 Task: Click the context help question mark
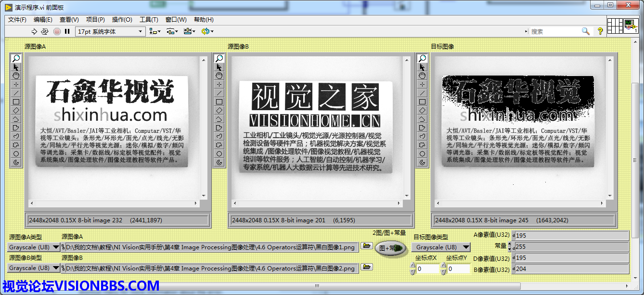tap(600, 31)
